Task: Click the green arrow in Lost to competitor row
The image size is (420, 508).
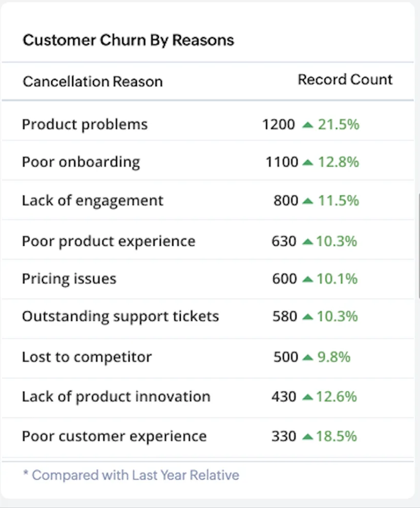Action: point(307,357)
